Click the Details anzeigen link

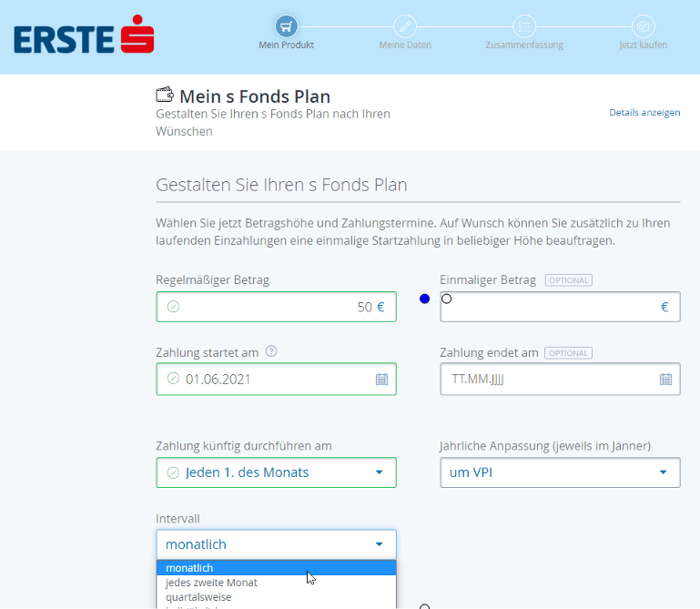(x=644, y=113)
